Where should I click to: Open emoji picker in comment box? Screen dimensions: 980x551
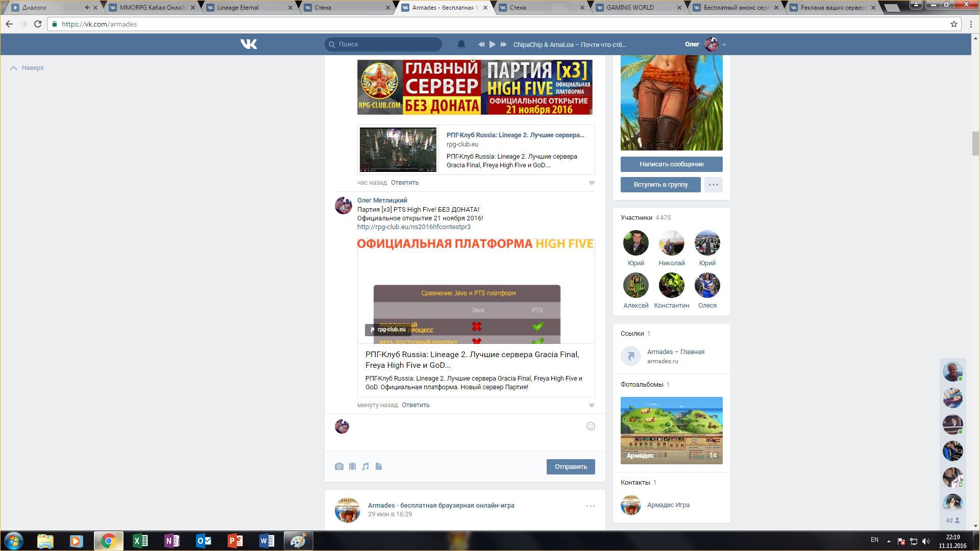coord(591,427)
